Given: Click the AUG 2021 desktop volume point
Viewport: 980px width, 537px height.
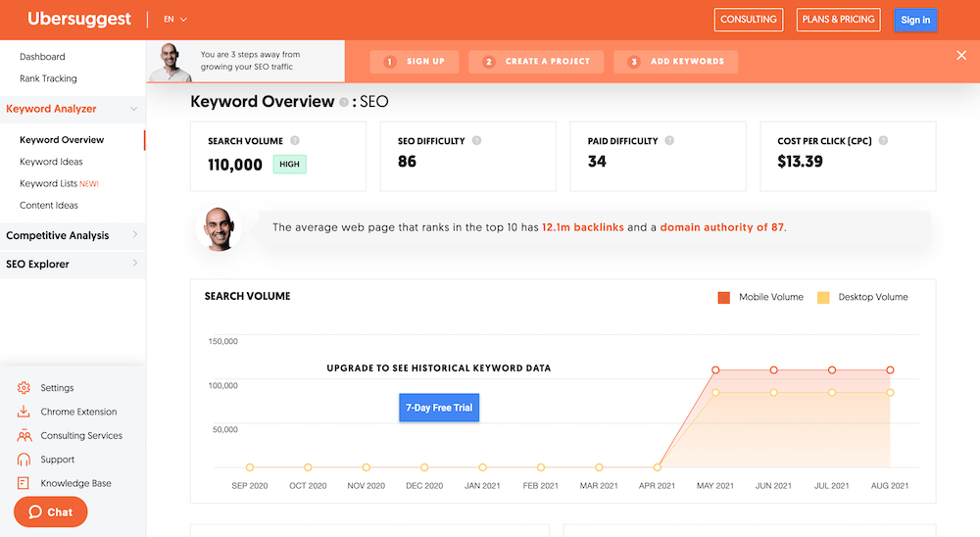Looking at the screenshot, I should pyautogui.click(x=890, y=393).
